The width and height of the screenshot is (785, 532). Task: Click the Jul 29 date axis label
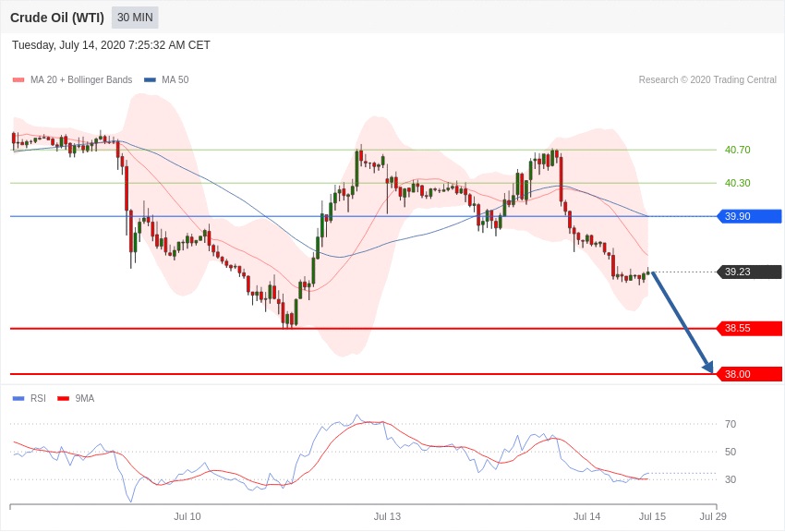click(x=713, y=516)
